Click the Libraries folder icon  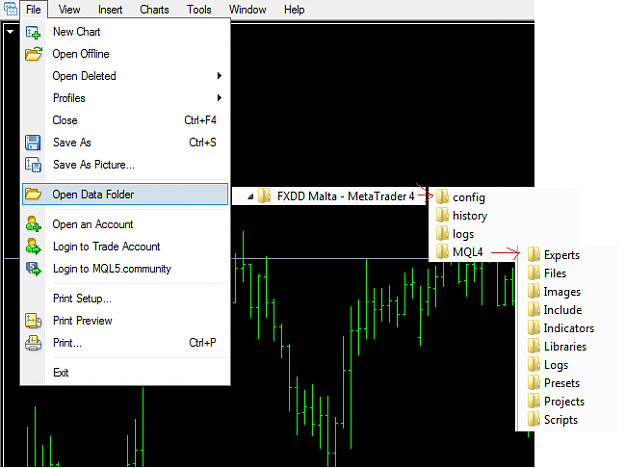pyautogui.click(x=534, y=346)
